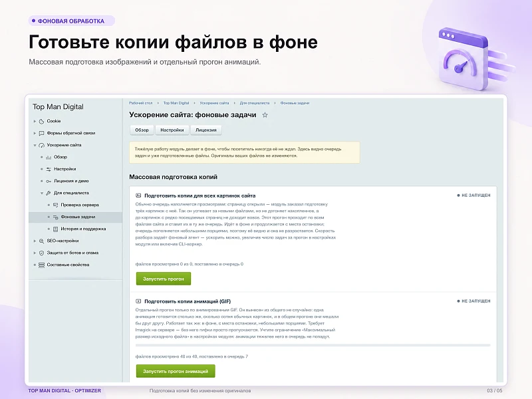Screen dimensions: 532x399
Task: Click the Формы обратной связи chat icon
Action: pos(41,133)
